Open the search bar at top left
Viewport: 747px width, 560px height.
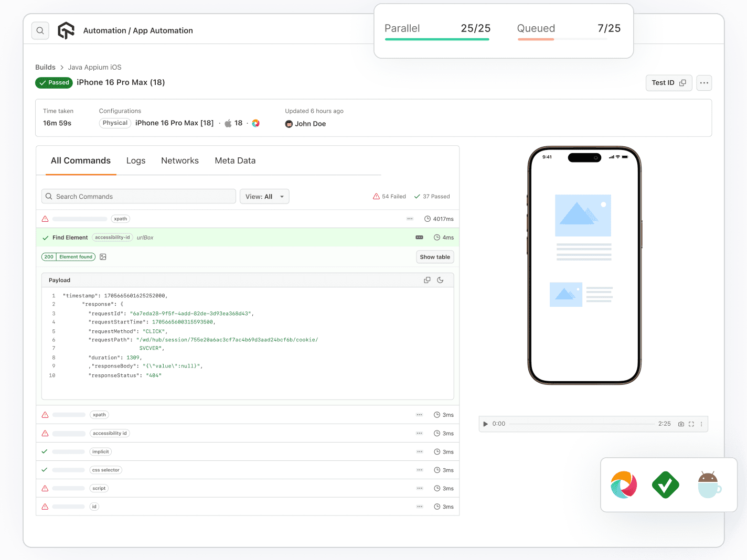[40, 30]
